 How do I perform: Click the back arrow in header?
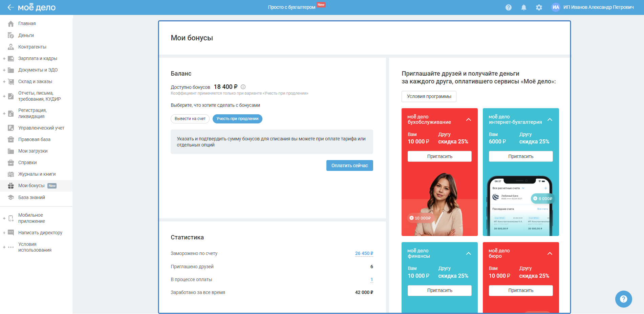pos(10,7)
